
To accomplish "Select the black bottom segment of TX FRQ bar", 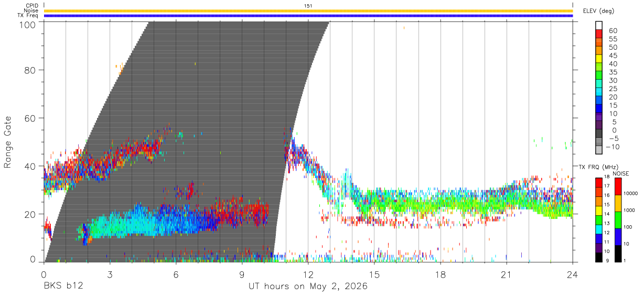I will pos(599,257).
